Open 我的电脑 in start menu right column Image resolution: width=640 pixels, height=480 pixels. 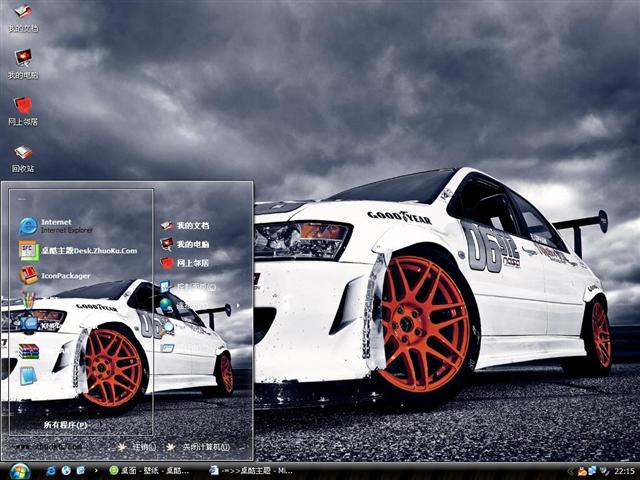tap(192, 244)
